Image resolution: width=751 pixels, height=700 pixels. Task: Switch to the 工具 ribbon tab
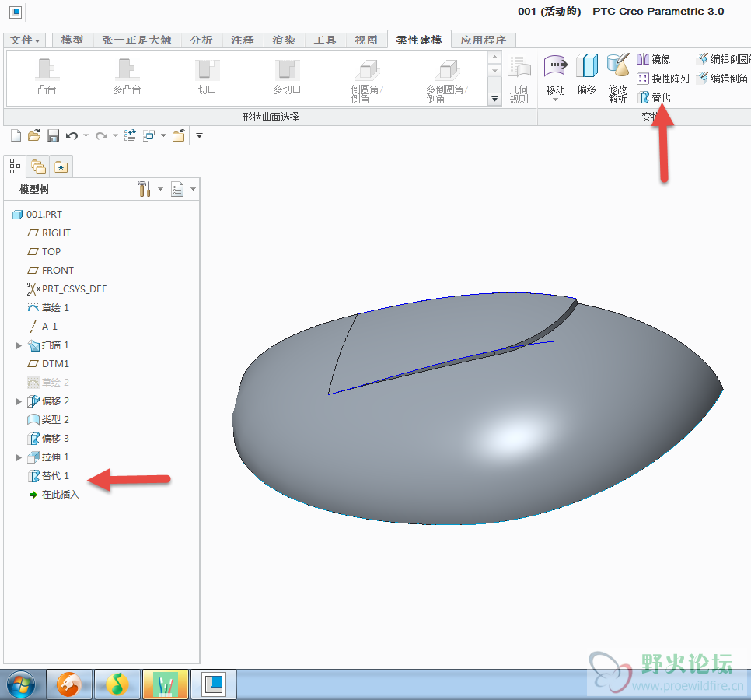[325, 40]
